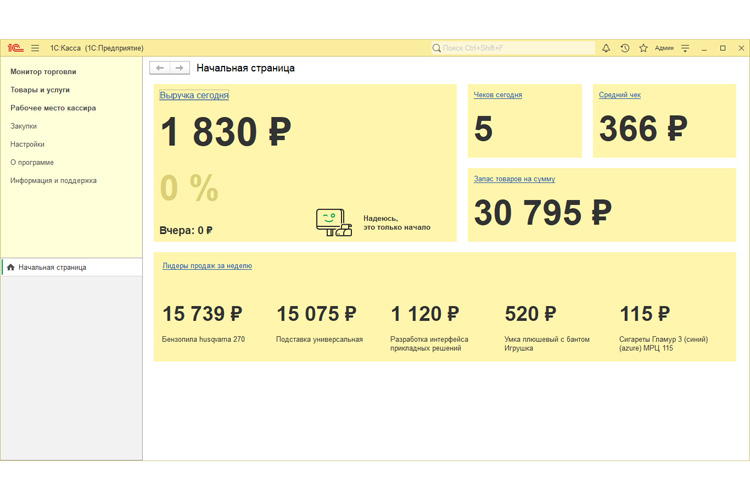The height and width of the screenshot is (500, 750).
Task: Open the notifications bell
Action: pos(605,48)
